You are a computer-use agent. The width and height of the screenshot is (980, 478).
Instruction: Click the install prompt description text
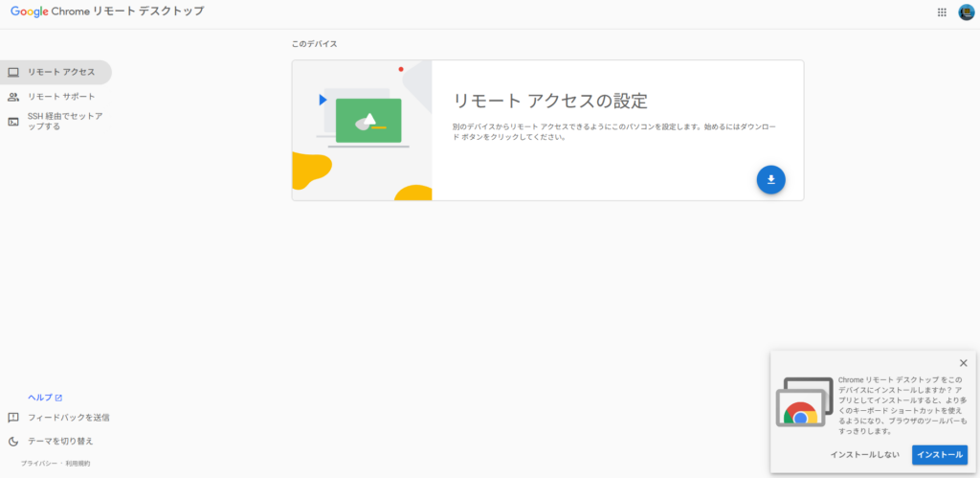(902, 405)
